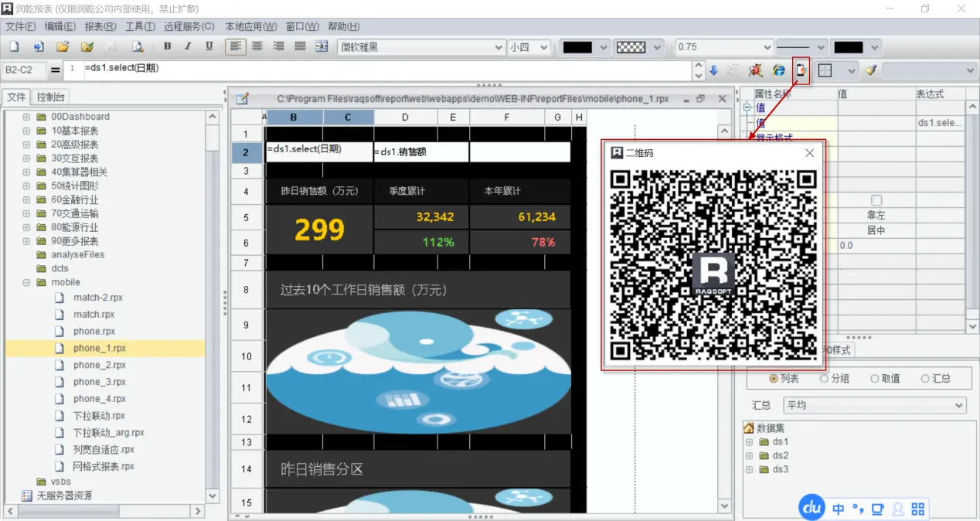Click the format painter brush icon
This screenshot has width=980, height=521.
tap(871, 70)
